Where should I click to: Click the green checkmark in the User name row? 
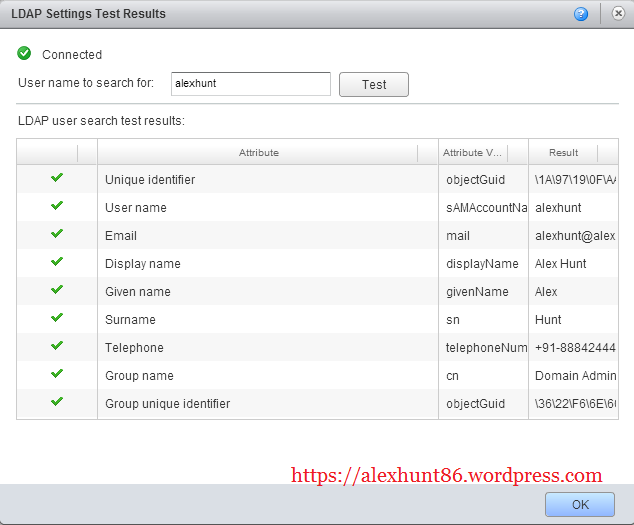coord(57,206)
